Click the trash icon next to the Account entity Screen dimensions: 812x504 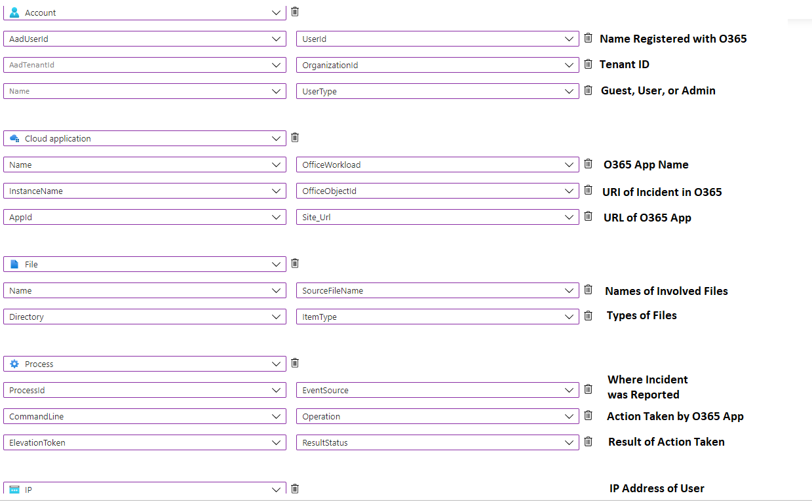[295, 11]
